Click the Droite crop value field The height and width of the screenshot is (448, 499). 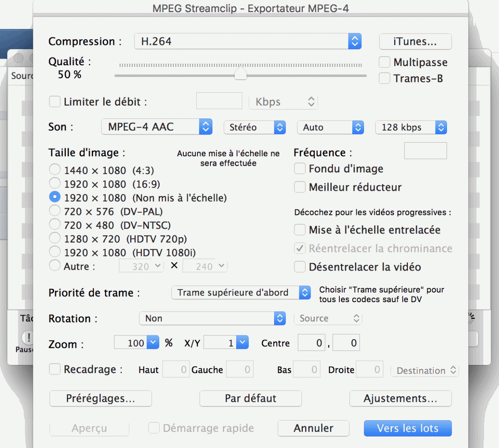[x=370, y=369]
